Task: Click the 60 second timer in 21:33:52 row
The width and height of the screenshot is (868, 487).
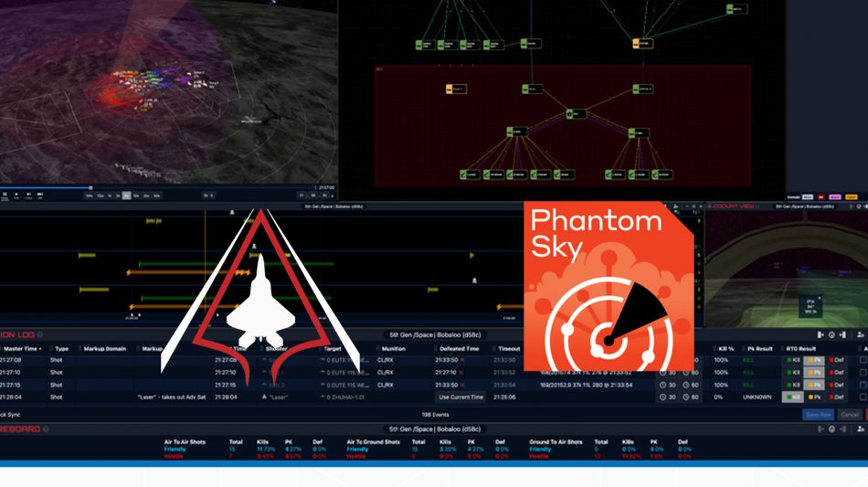Action: tap(690, 373)
